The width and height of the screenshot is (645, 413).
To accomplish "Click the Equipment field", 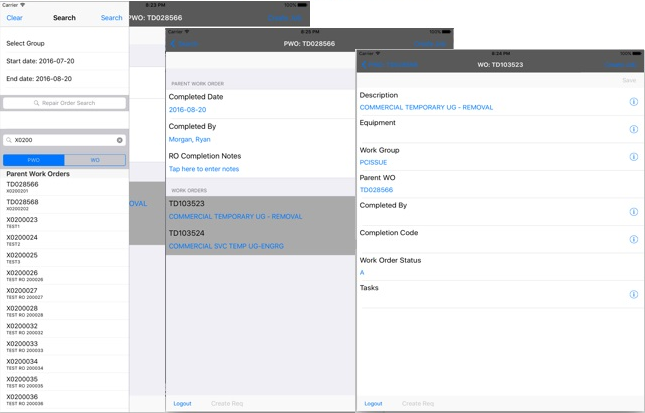I will tap(500, 129).
